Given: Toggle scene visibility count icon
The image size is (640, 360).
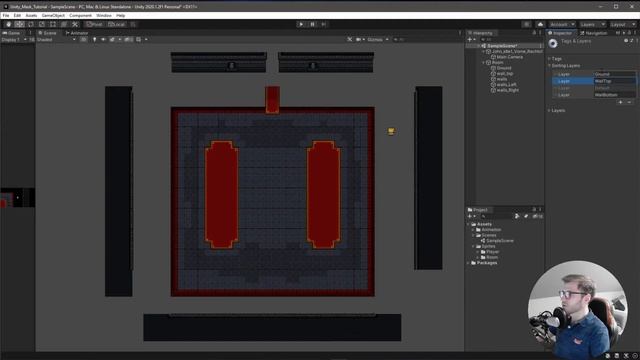Looking at the screenshot, I should point(128,40).
